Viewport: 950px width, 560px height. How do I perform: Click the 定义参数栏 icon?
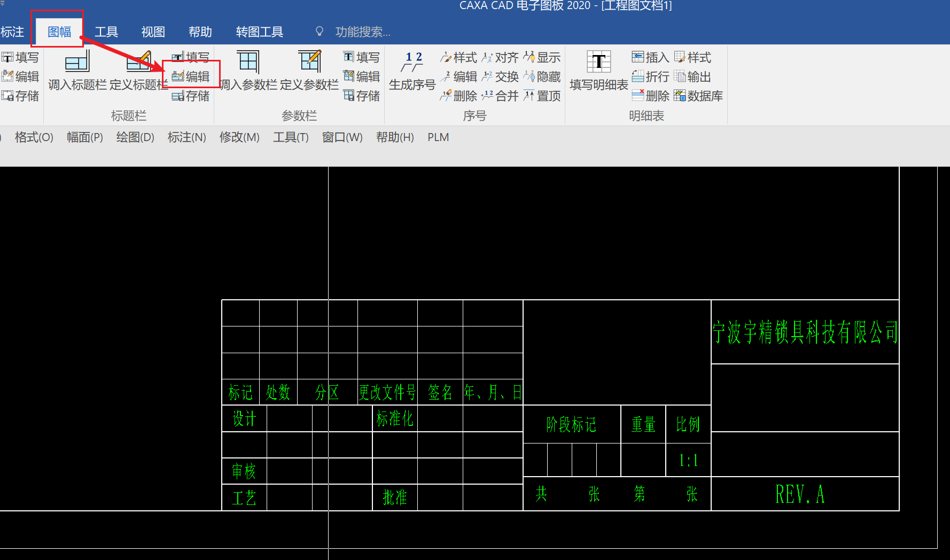pyautogui.click(x=310, y=62)
